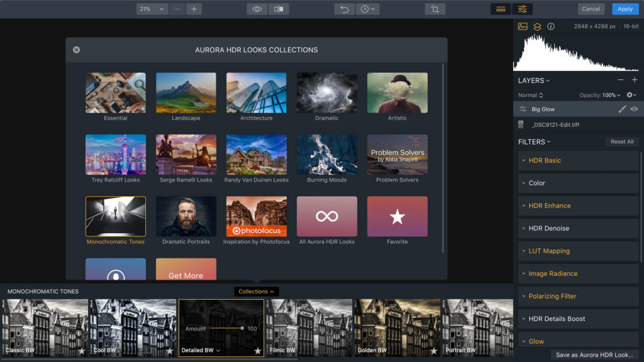The width and height of the screenshot is (644, 362).
Task: Apply the Classic BW look
Action: (45, 327)
